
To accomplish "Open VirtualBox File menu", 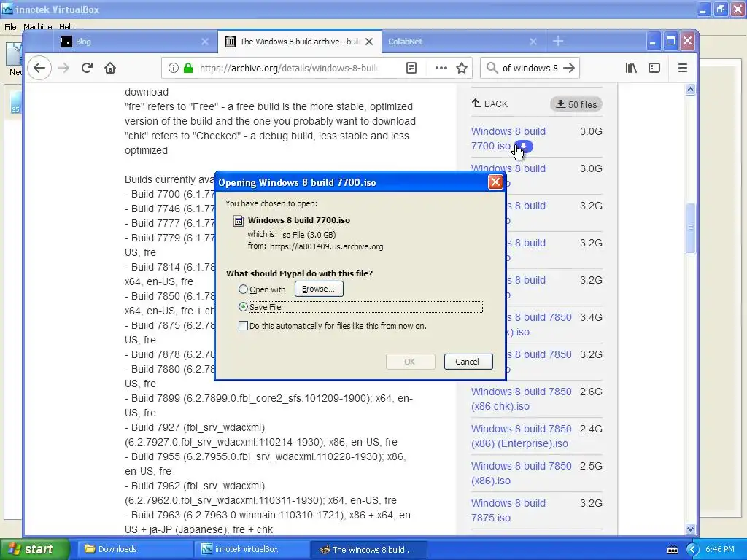I will (x=10, y=27).
